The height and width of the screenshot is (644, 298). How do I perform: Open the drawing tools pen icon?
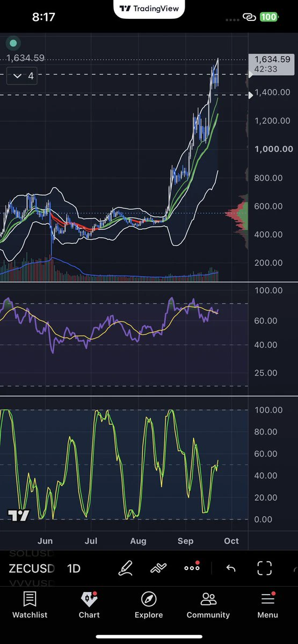125,568
